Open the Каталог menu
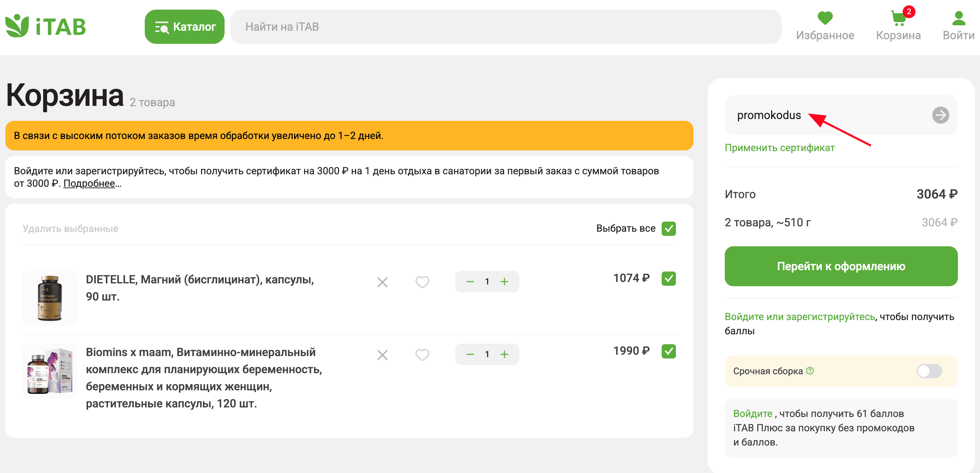This screenshot has width=980, height=473. pos(184,26)
